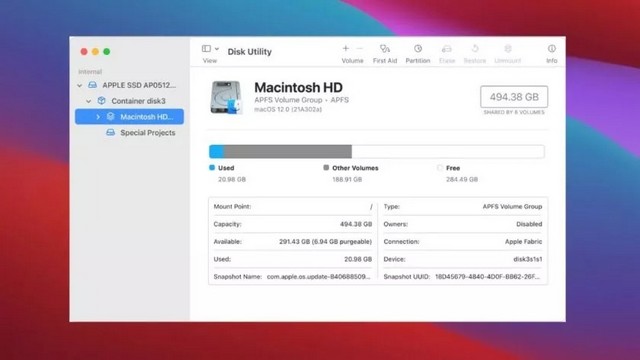
Task: Collapse the APPLE SSD AP0512 disk row
Action: point(80,86)
